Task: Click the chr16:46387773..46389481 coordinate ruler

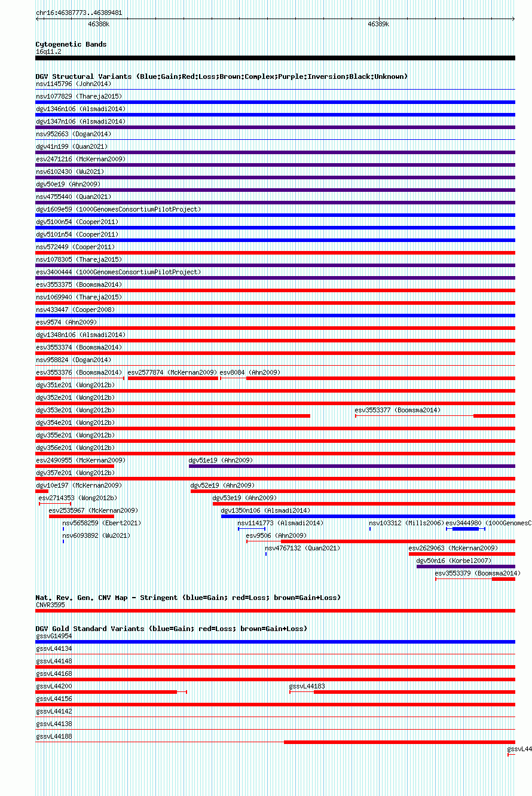Action: click(x=275, y=19)
